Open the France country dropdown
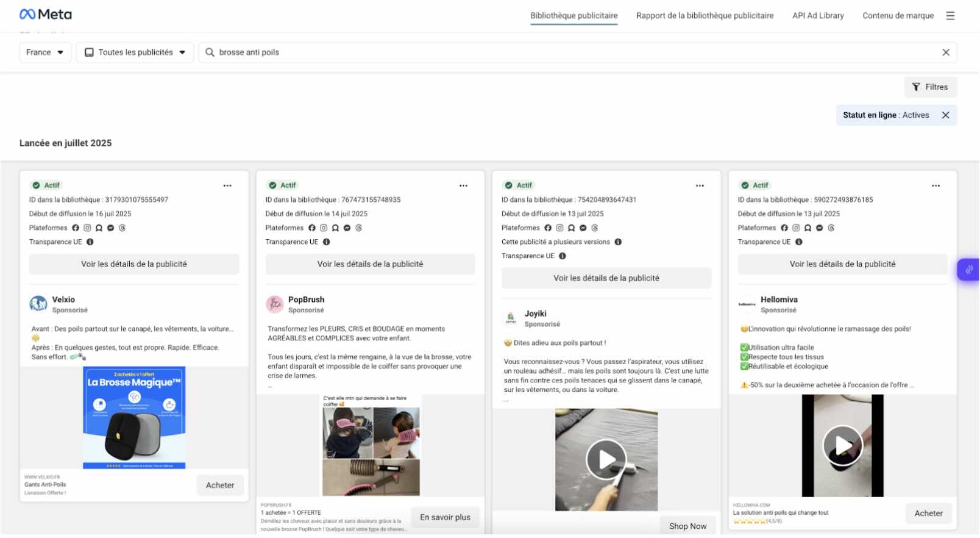The image size is (980, 538). click(45, 52)
